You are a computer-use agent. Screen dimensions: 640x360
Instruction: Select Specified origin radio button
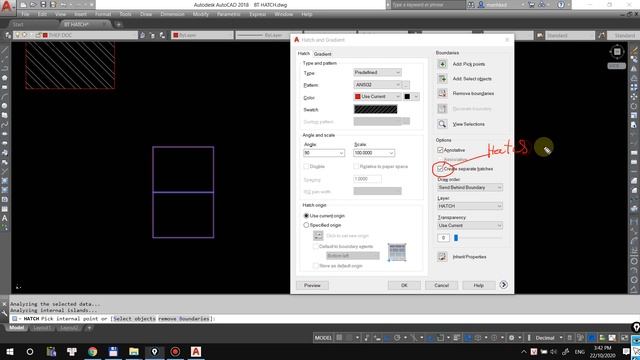[x=306, y=225]
